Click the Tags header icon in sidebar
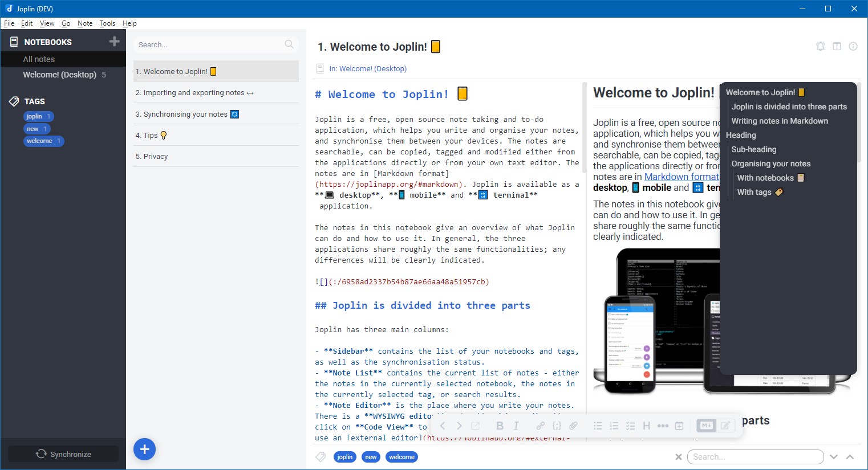 14,101
